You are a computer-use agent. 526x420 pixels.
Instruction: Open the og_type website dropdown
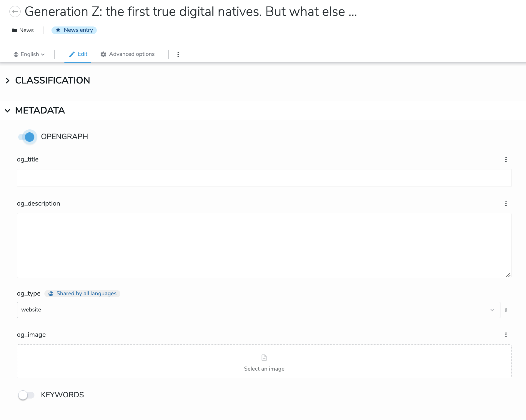pos(258,310)
